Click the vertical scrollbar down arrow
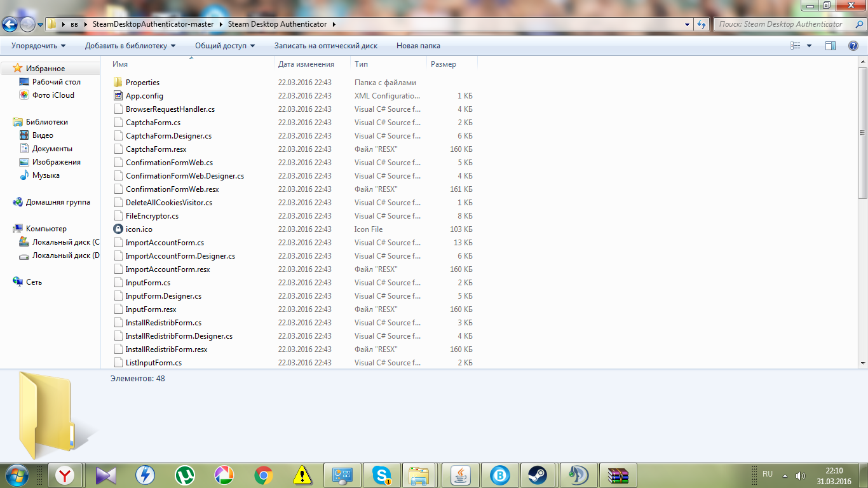The width and height of the screenshot is (868, 488). (x=864, y=362)
